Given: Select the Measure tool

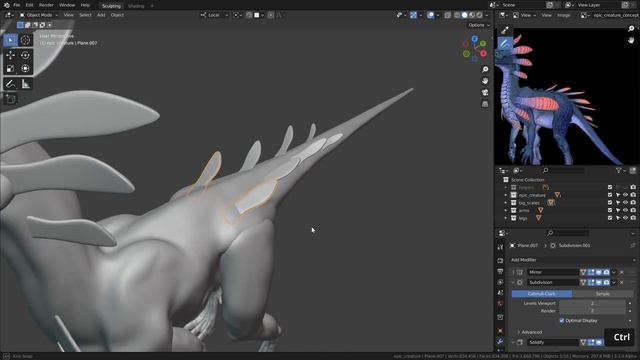Looking at the screenshot, I should click(x=25, y=84).
